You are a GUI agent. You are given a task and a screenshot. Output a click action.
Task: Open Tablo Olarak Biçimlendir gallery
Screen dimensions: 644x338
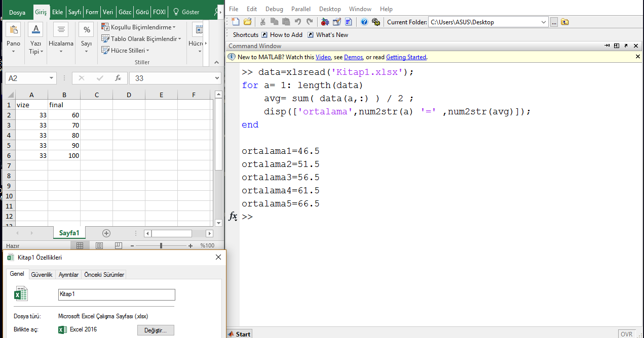(x=141, y=38)
